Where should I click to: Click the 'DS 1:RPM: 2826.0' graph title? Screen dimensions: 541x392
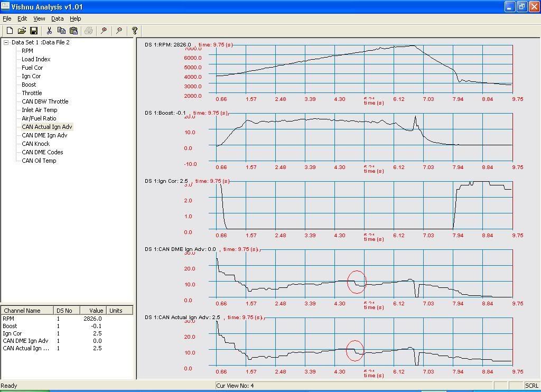pos(167,44)
